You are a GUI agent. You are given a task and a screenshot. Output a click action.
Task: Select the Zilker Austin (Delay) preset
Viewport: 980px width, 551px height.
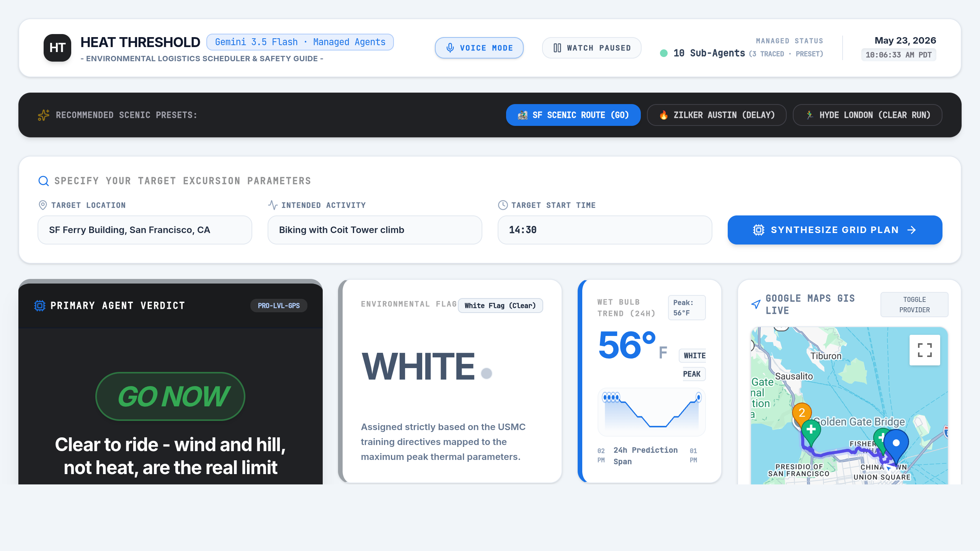point(717,115)
